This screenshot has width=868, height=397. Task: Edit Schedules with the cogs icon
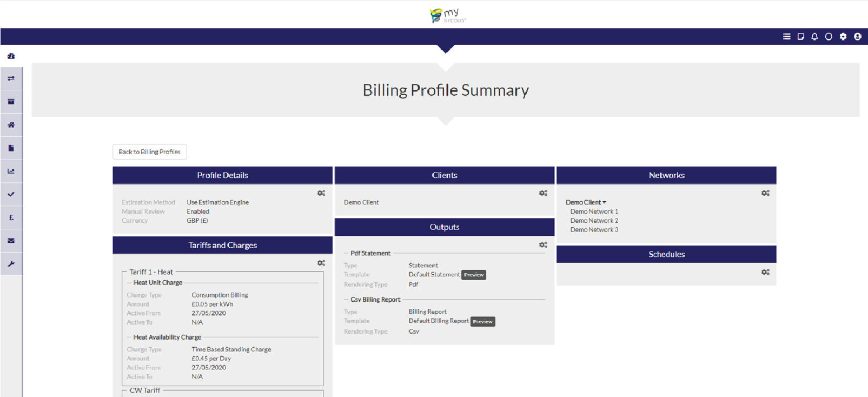coord(765,272)
